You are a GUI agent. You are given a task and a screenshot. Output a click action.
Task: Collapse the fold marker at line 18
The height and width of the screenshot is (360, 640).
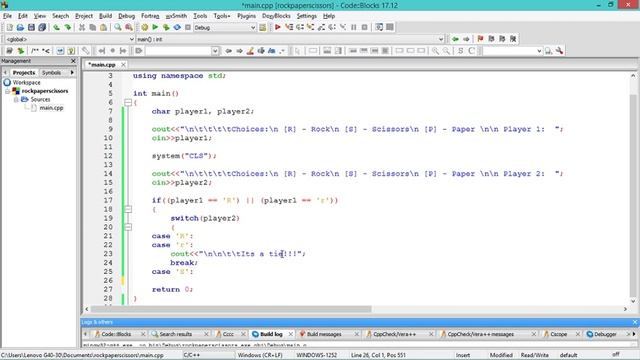pyautogui.click(x=128, y=209)
